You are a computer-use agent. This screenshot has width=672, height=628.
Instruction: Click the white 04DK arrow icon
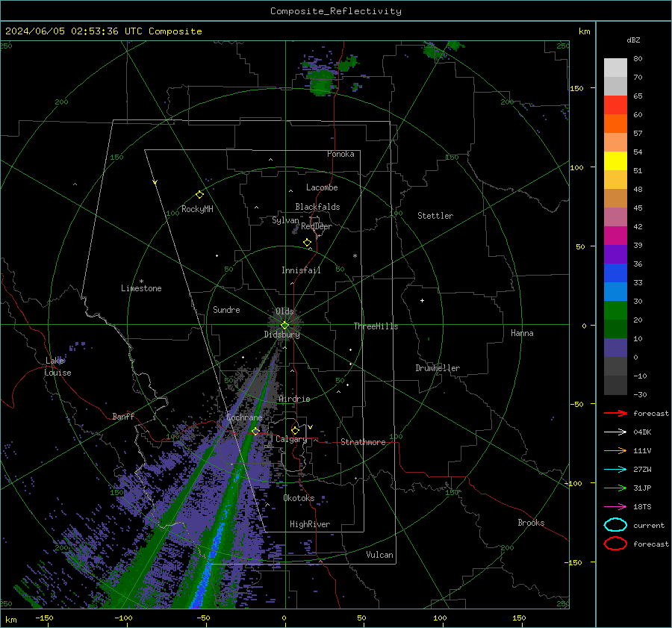(615, 432)
